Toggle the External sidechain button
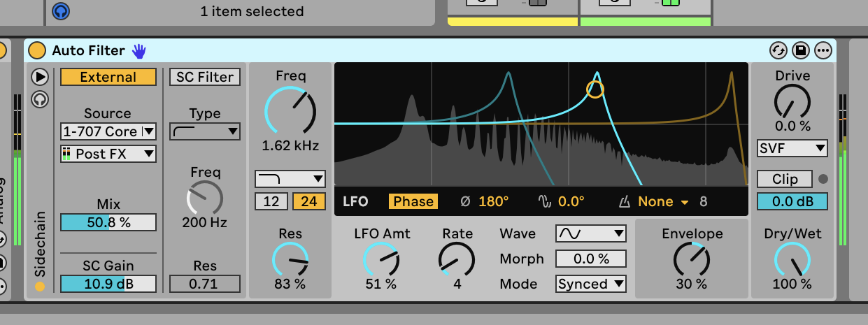Viewport: 868px width, 325px height. point(108,77)
